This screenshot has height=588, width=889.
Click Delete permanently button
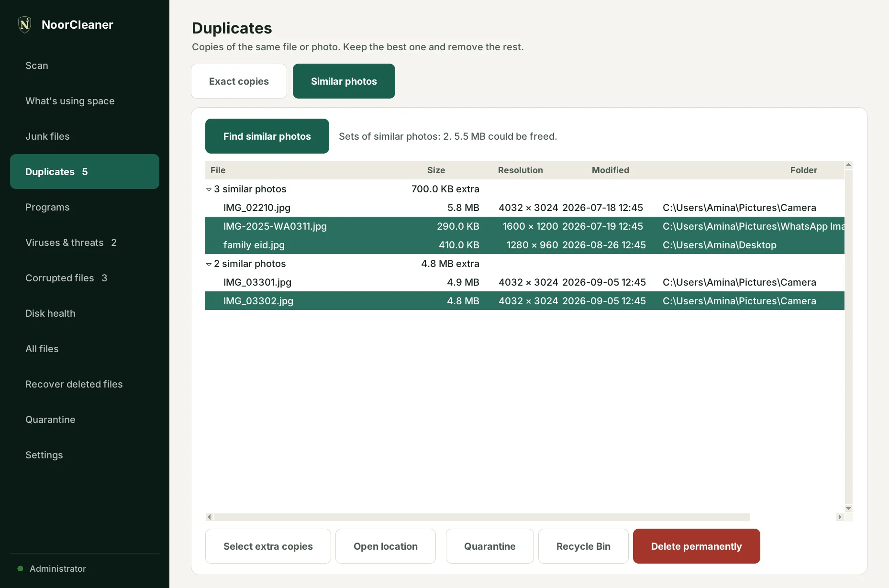(x=696, y=546)
